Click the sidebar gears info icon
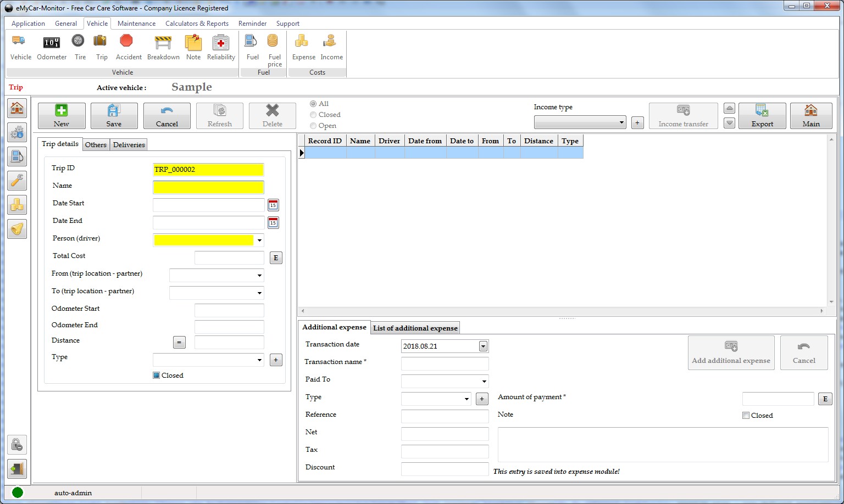Image resolution: width=844 pixels, height=504 pixels. 17,132
